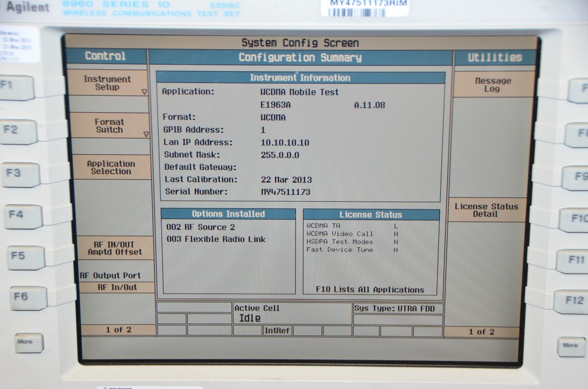
Task: Open the Application Selection menu
Action: point(111,168)
